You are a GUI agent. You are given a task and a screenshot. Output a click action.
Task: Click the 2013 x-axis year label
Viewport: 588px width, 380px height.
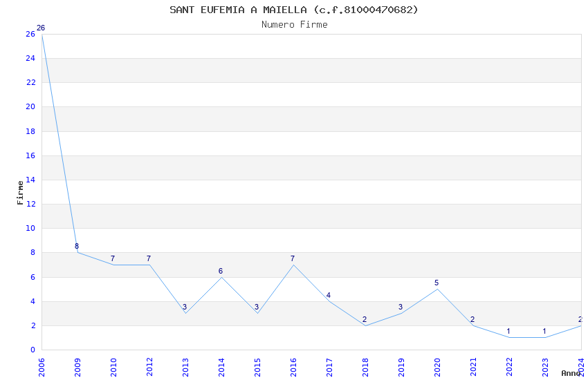pyautogui.click(x=185, y=368)
